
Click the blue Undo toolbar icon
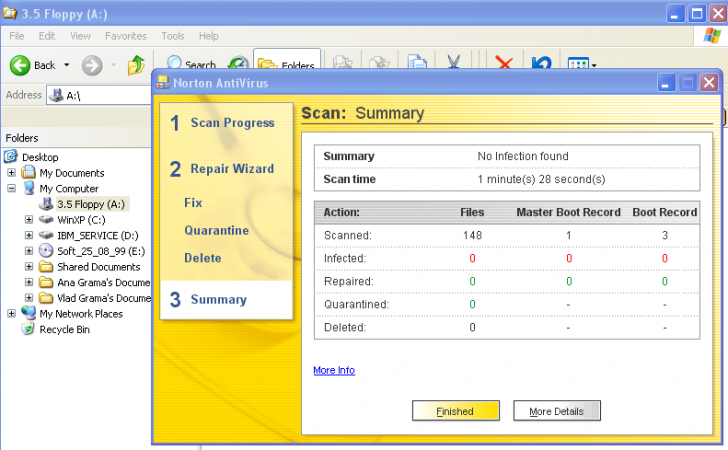(x=541, y=62)
